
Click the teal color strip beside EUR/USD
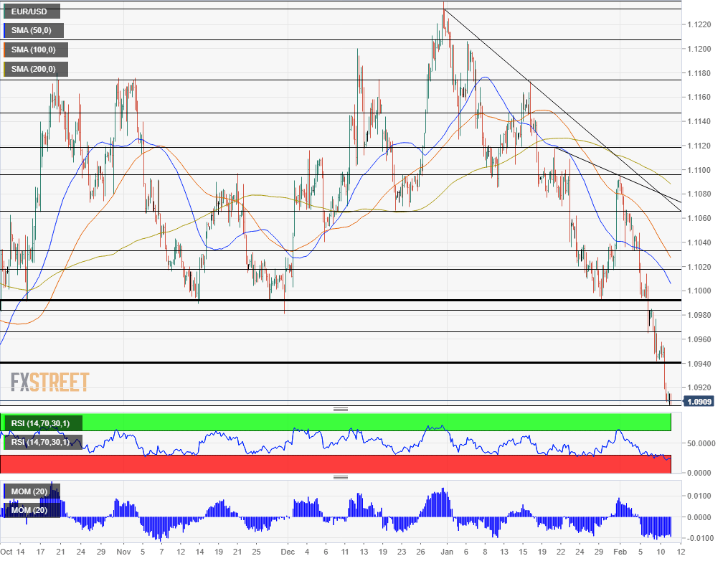tap(5, 11)
